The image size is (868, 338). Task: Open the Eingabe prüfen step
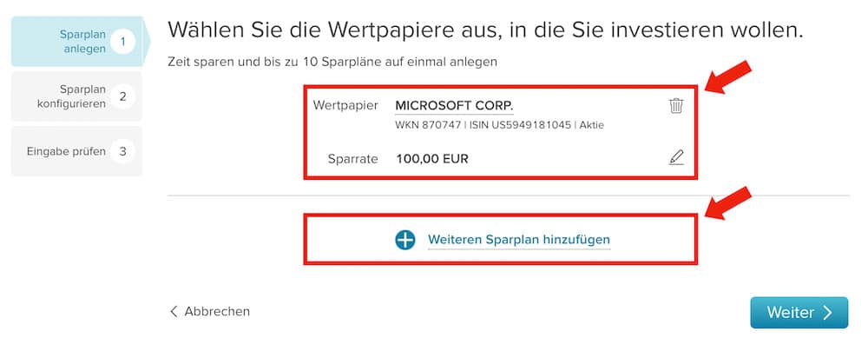(x=77, y=151)
